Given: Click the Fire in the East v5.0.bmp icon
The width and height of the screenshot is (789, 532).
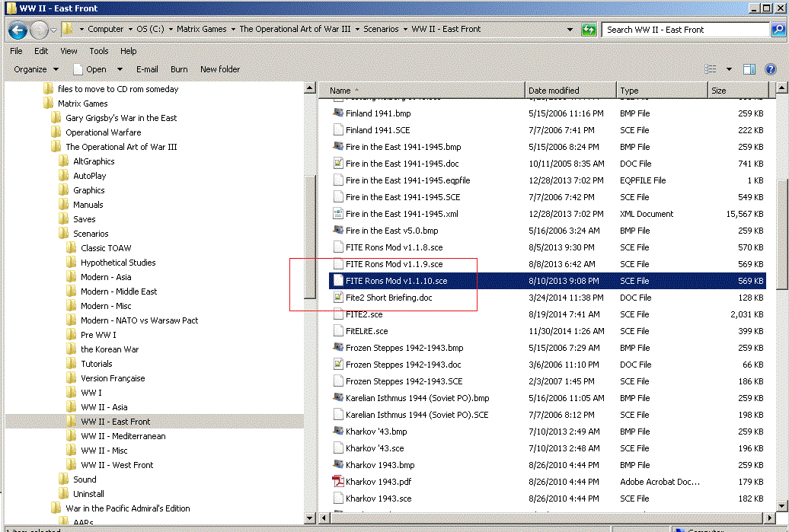Looking at the screenshot, I should [x=338, y=231].
